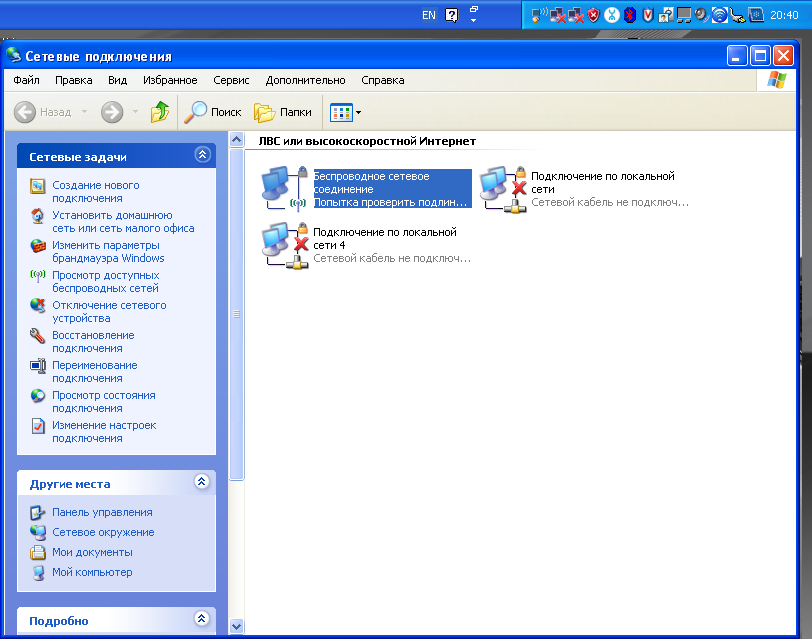Click the connection status globe icon

point(37,396)
